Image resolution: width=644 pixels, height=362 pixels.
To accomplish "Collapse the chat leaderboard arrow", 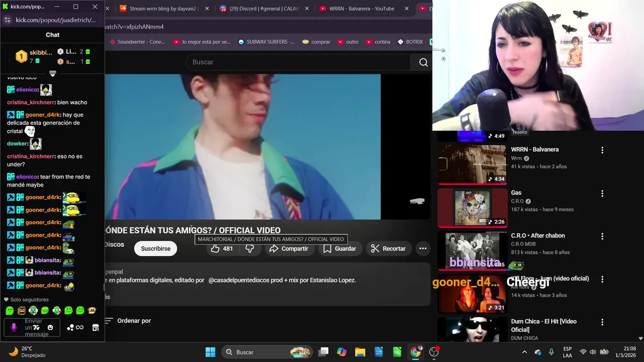I will pyautogui.click(x=52, y=74).
